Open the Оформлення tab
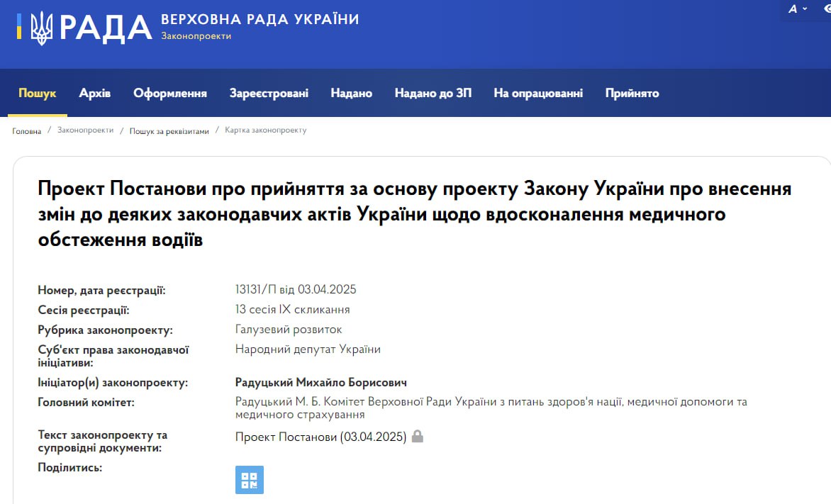 (x=170, y=94)
